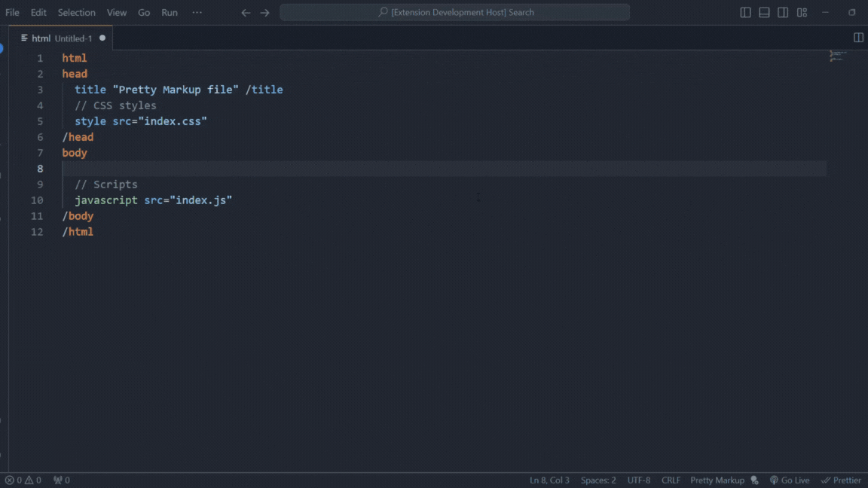Image resolution: width=868 pixels, height=488 pixels.
Task: Change encoding via "UTF-8"
Action: [x=639, y=480]
